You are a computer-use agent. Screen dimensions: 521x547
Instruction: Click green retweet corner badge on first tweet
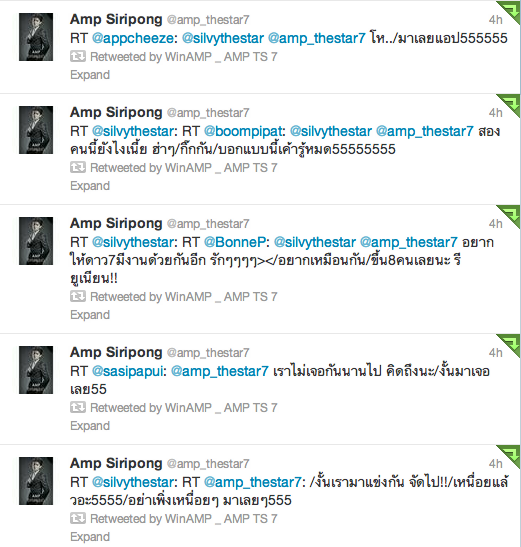[x=511, y=11]
